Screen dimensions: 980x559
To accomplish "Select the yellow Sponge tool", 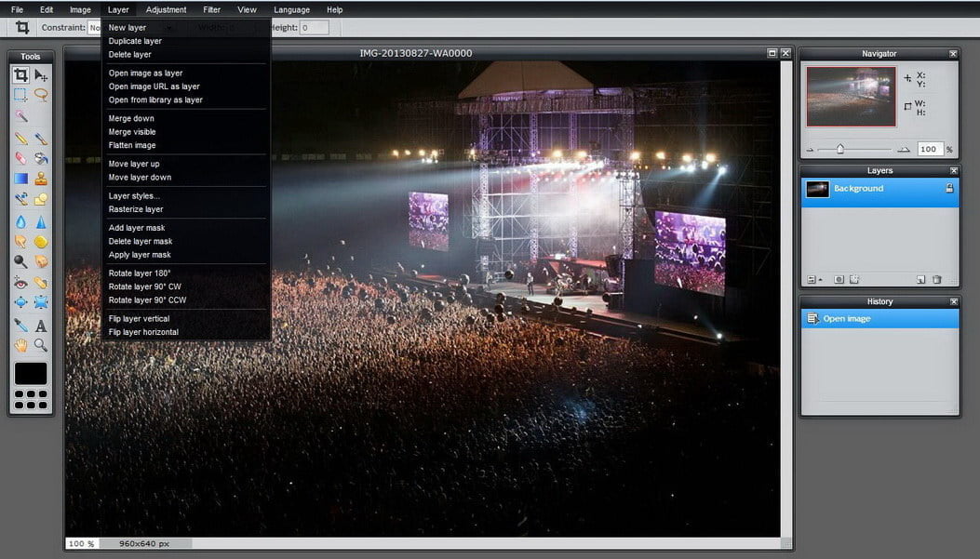I will [41, 241].
